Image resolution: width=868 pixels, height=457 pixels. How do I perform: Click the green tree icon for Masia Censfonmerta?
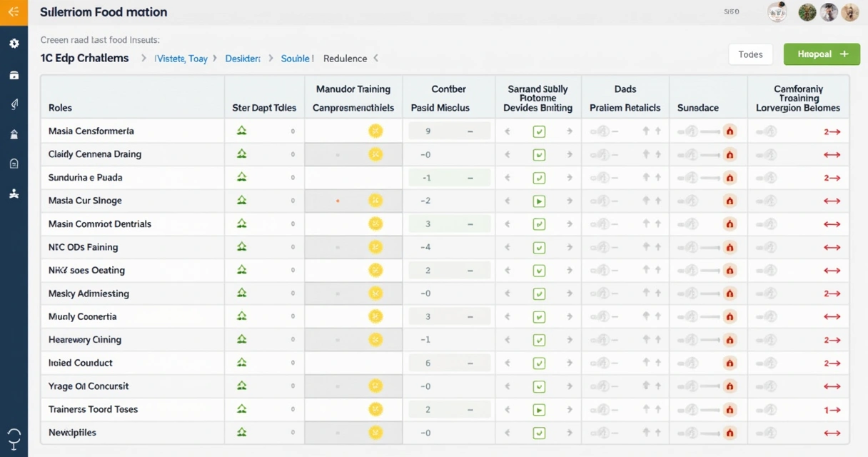(x=241, y=131)
